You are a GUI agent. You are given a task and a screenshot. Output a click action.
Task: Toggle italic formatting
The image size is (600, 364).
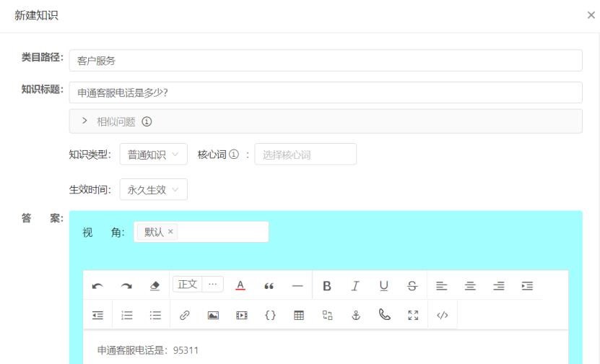(355, 286)
